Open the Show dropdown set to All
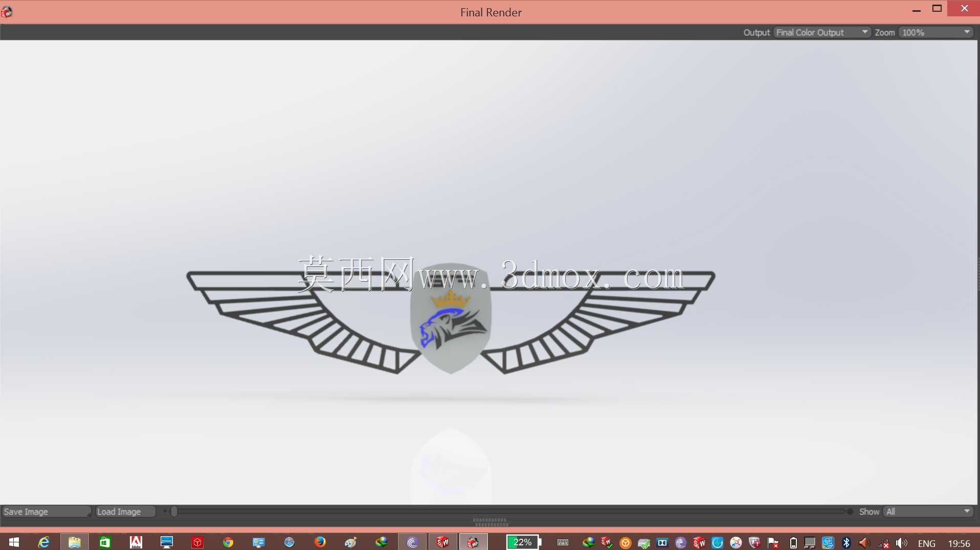This screenshot has width=980, height=550. [928, 512]
